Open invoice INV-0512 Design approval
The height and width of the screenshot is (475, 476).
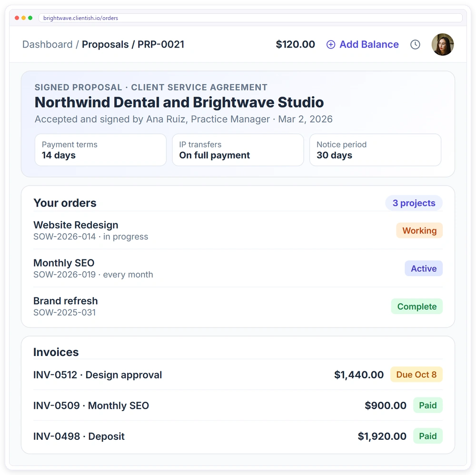tap(238, 375)
